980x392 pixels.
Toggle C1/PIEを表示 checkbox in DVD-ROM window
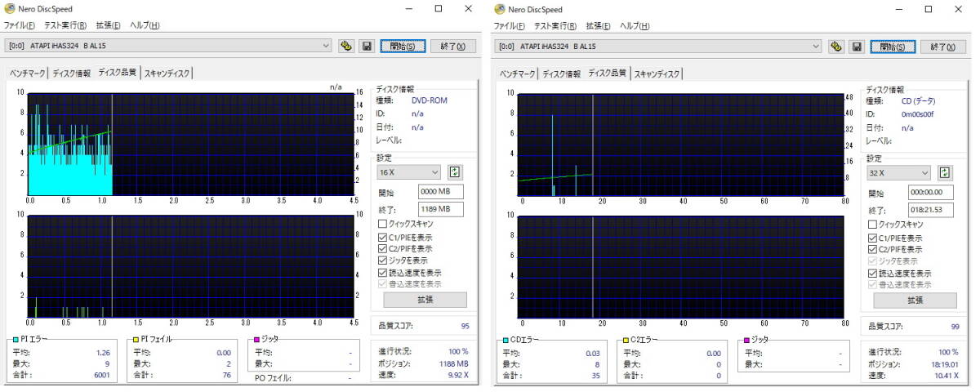382,236
